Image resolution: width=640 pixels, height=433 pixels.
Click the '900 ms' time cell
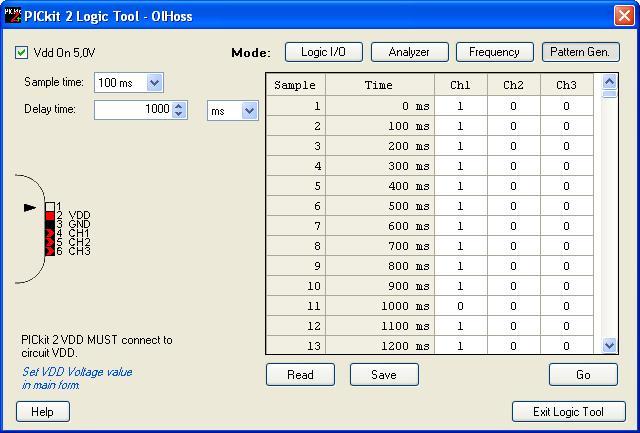[380, 286]
